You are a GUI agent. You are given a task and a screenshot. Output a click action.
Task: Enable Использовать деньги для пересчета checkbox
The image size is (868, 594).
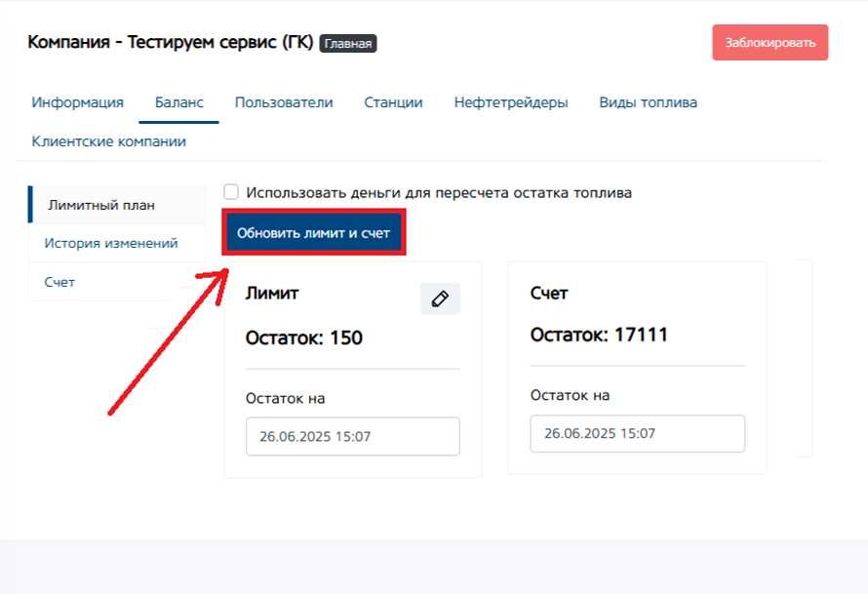(x=231, y=192)
